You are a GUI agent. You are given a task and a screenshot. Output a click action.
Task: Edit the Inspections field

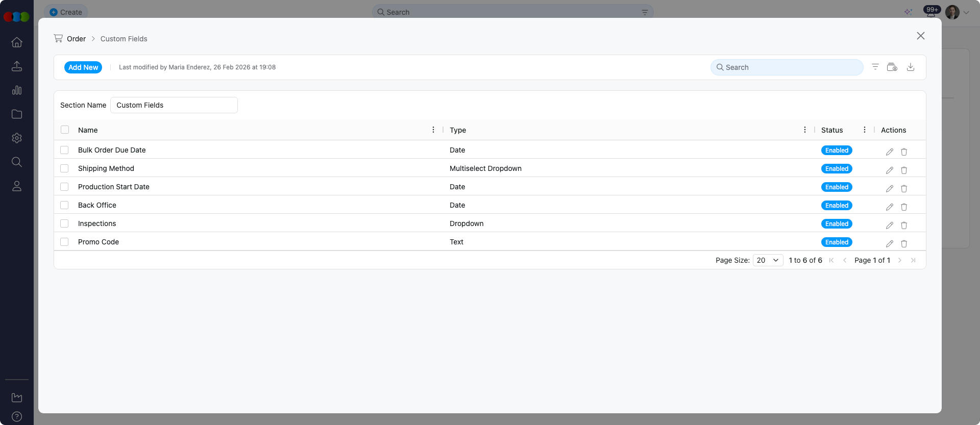[x=890, y=226]
